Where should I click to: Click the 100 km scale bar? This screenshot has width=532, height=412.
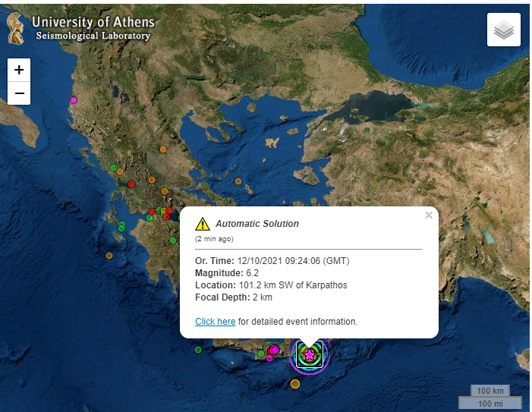click(490, 391)
